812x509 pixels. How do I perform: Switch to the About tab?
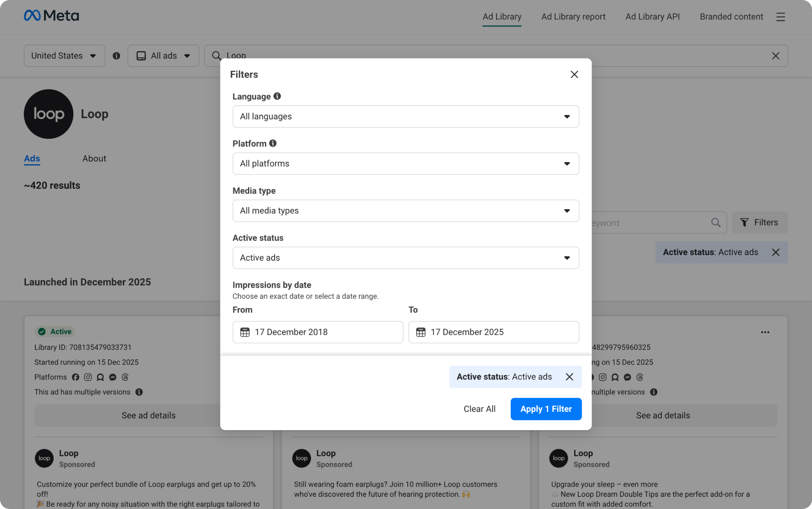pyautogui.click(x=94, y=158)
